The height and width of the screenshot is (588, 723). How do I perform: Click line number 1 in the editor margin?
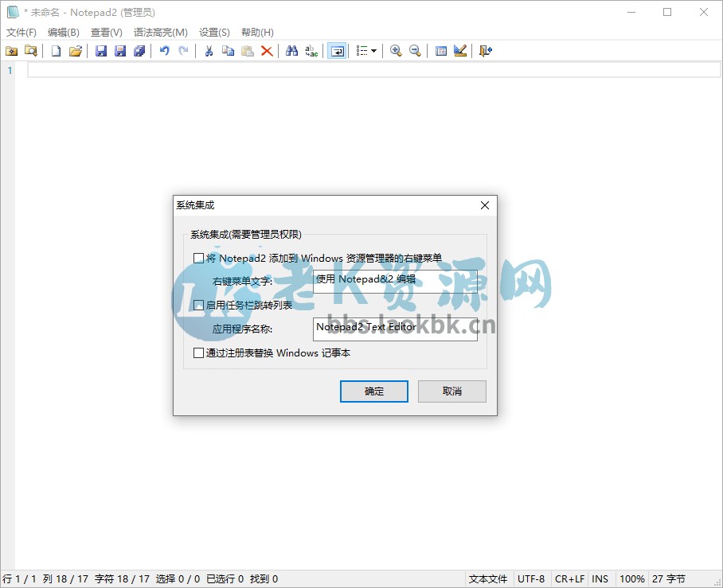tap(10, 71)
